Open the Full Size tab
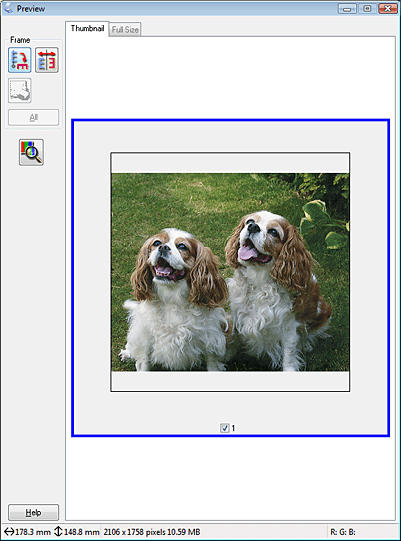The height and width of the screenshot is (541, 401). coord(125,30)
